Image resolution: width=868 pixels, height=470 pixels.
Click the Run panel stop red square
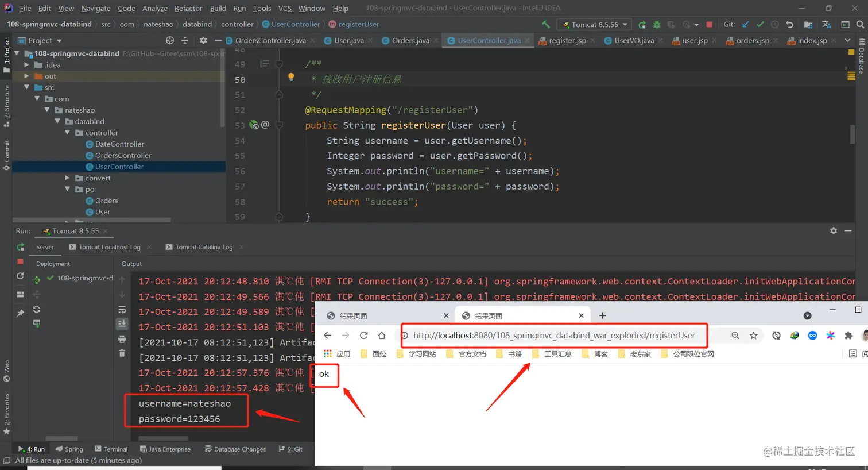20,261
